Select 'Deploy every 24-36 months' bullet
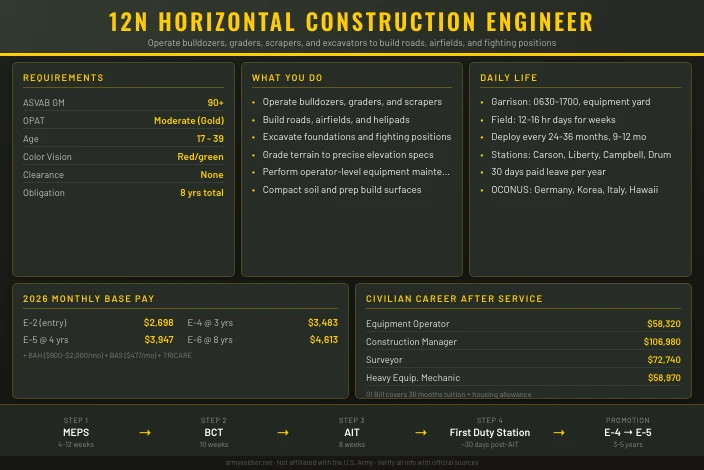Screen dimensions: 704x470 click(x=568, y=137)
